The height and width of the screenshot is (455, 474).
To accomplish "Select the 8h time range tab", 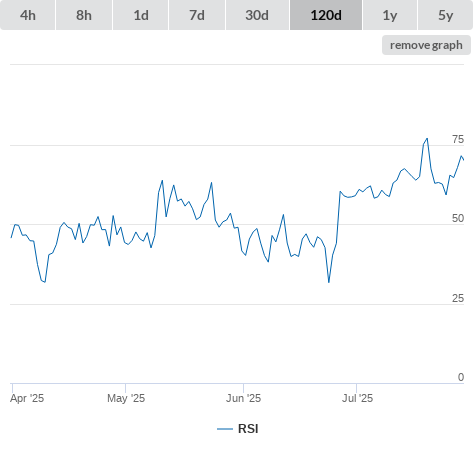I will click(84, 15).
